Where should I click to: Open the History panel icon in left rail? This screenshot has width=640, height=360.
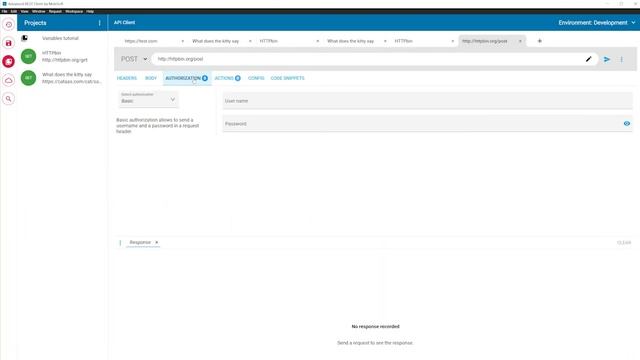click(x=9, y=24)
